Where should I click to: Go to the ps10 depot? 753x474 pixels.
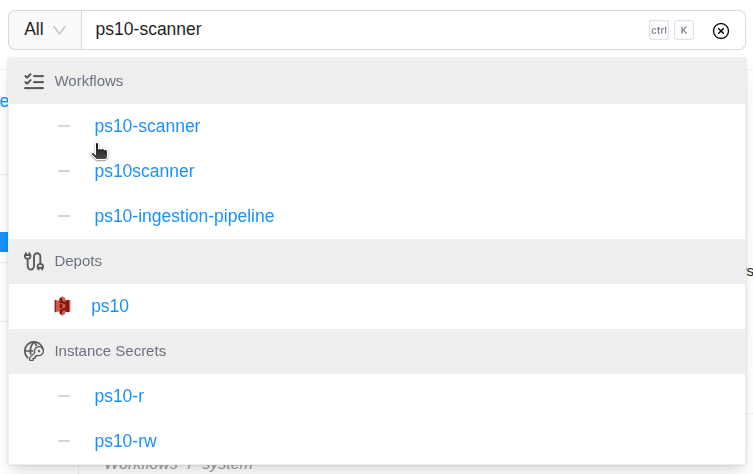[110, 306]
